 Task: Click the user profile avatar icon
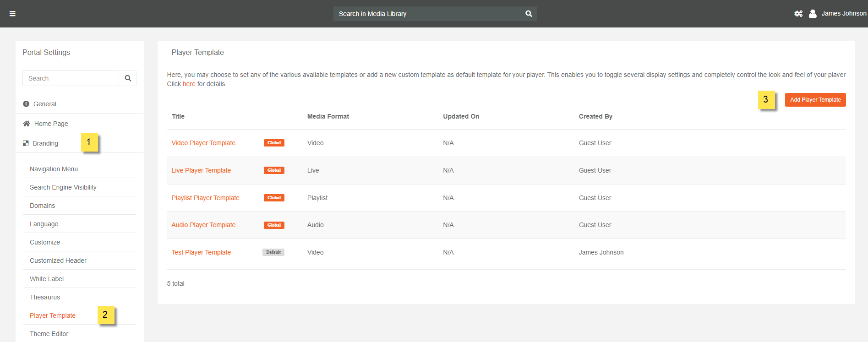tap(813, 14)
